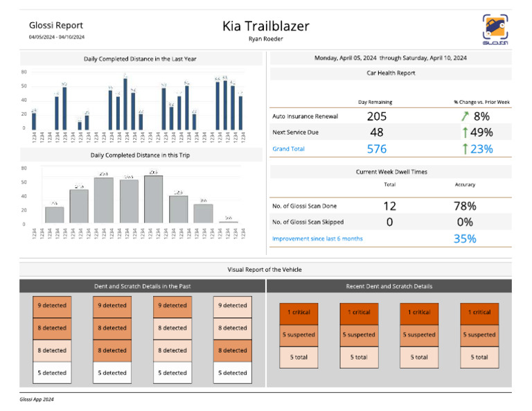532x411 pixels.
Task: Click the blue 23% change value
Action: [x=481, y=149]
